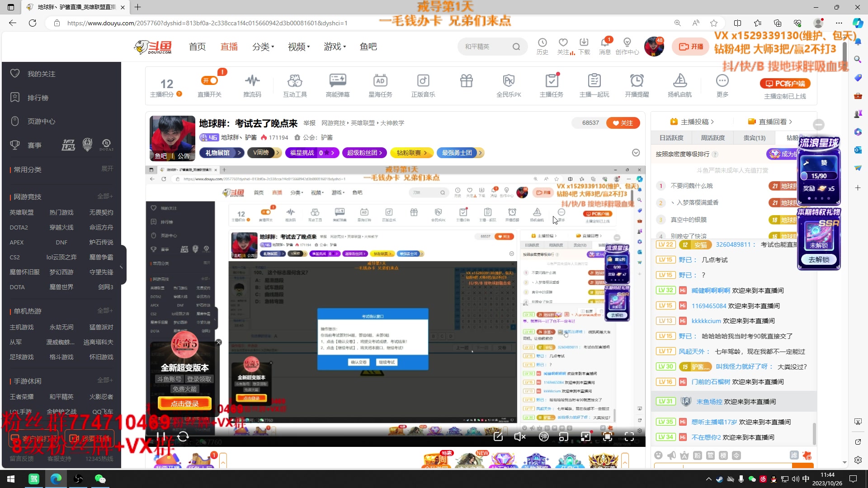Click the 开播 start streaming button
This screenshot has height=488, width=868.
691,47
